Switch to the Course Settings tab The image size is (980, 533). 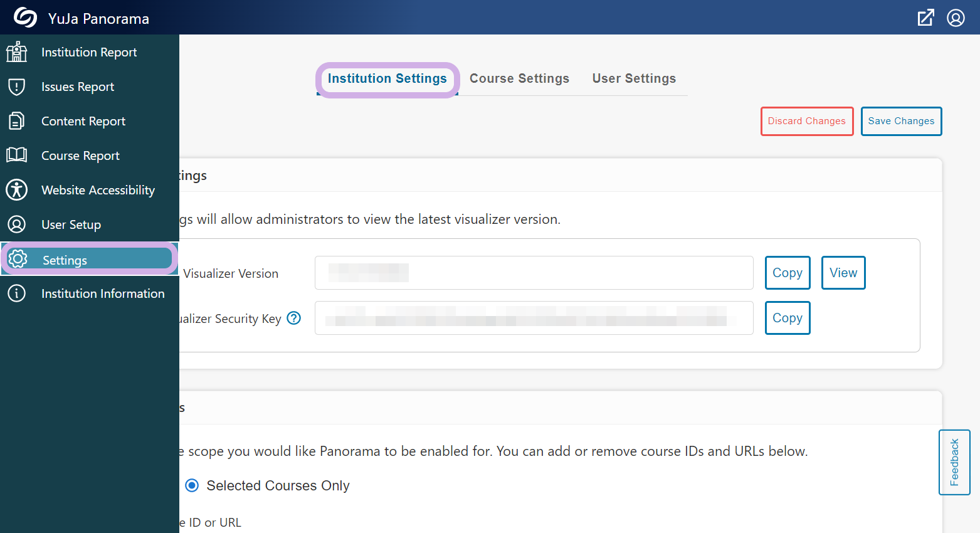[x=520, y=79]
